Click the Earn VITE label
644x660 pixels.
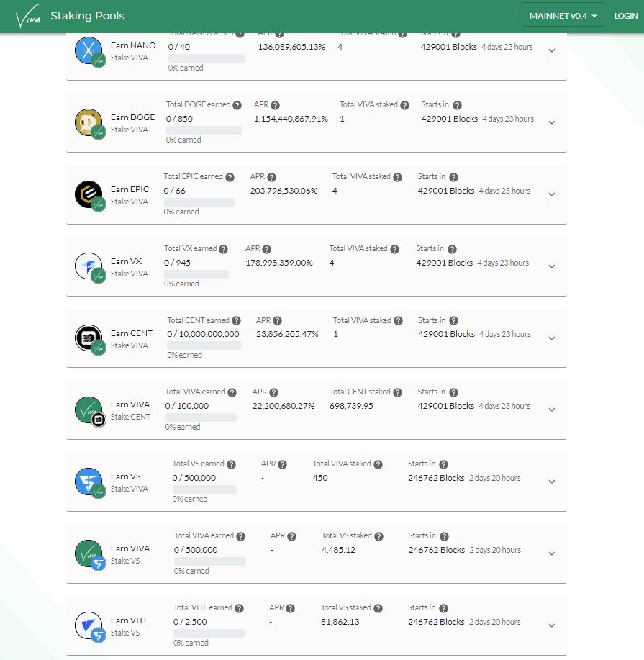point(130,620)
